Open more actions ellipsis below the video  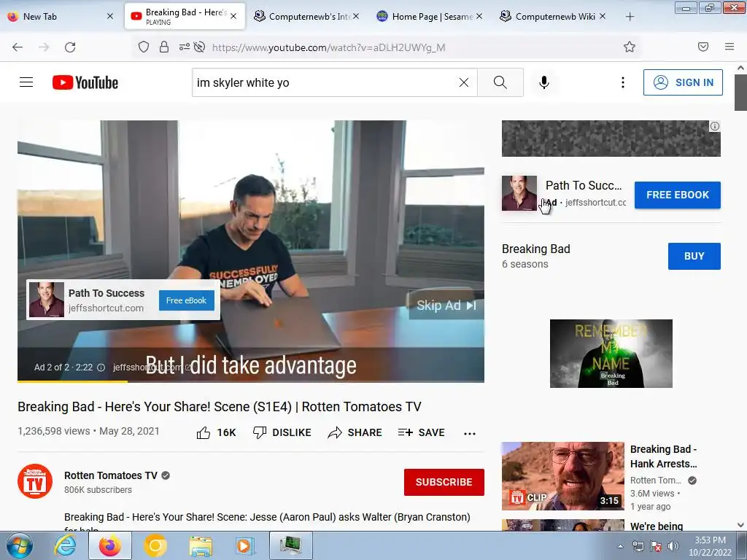(470, 433)
